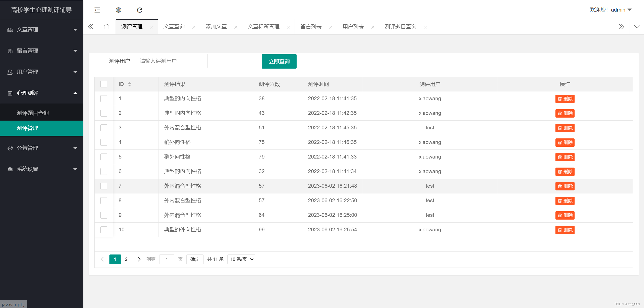Click the refresh icon in the top bar
This screenshot has width=644, height=308.
(140, 10)
